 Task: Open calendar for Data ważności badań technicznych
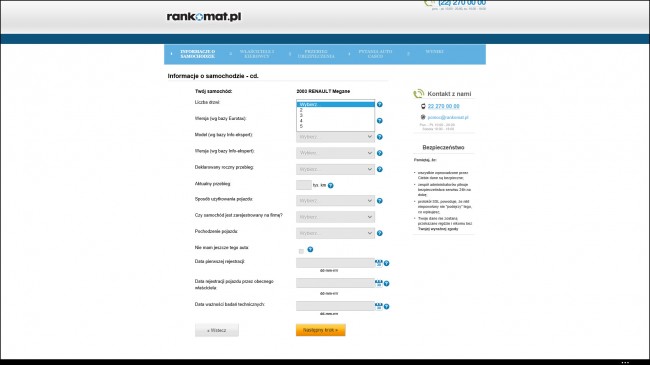click(378, 307)
